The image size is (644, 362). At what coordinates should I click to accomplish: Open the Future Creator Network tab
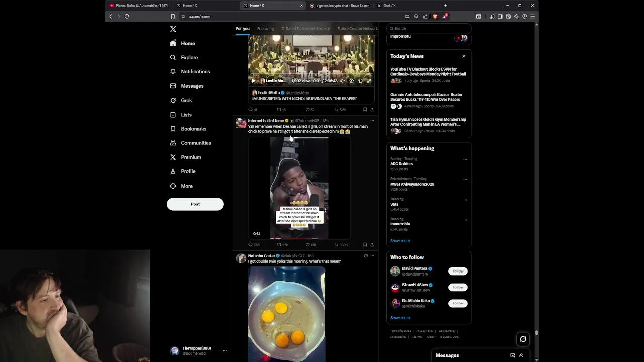[357, 29]
